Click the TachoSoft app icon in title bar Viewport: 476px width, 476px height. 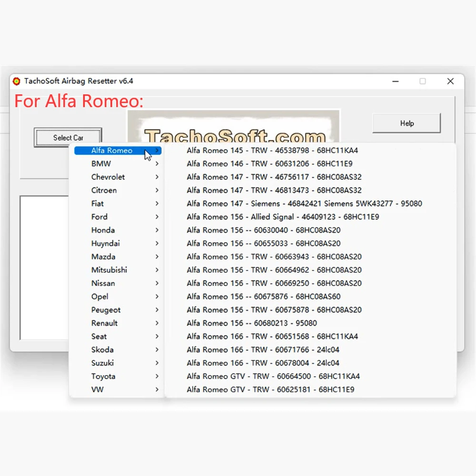click(16, 81)
